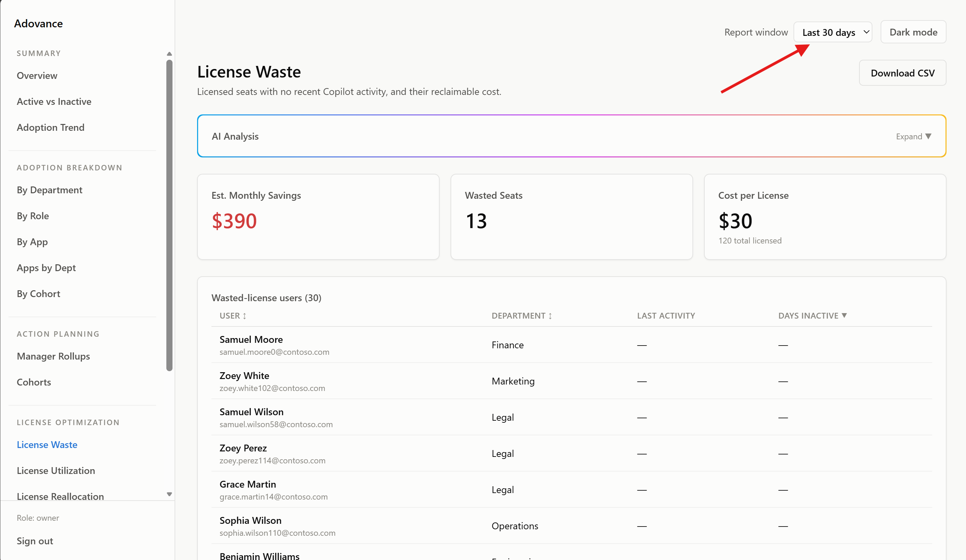Click Sign out link
Screen dimensions: 966x560
click(35, 541)
